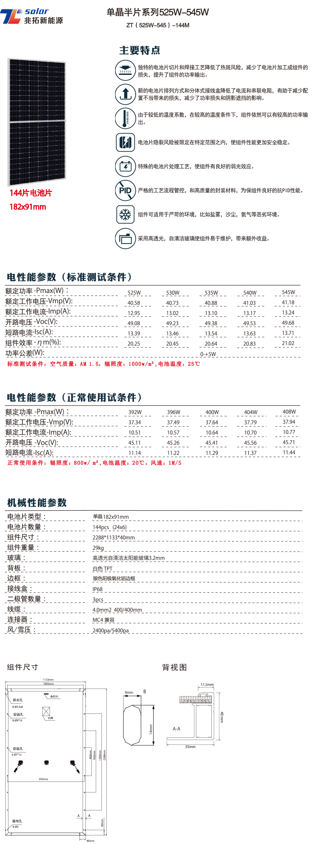
Task: Click the frame value 银色阳极氧化铝边框
Action: coord(114,578)
